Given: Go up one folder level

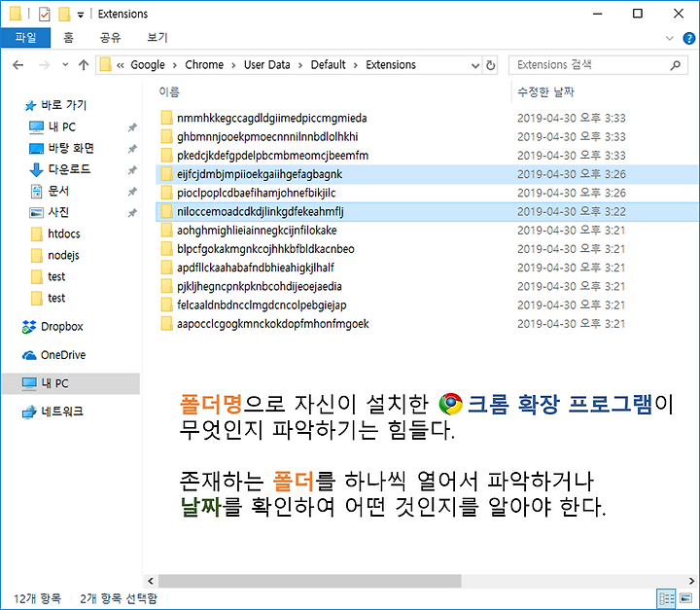Looking at the screenshot, I should click(84, 65).
